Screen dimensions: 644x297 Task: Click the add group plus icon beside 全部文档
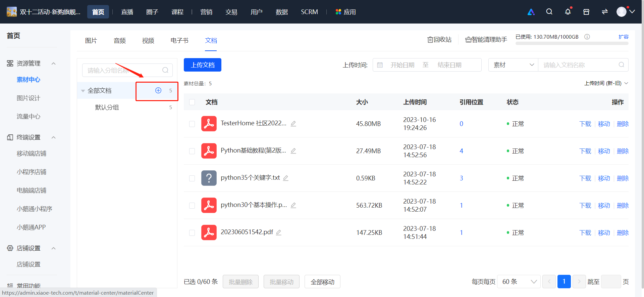coord(158,90)
